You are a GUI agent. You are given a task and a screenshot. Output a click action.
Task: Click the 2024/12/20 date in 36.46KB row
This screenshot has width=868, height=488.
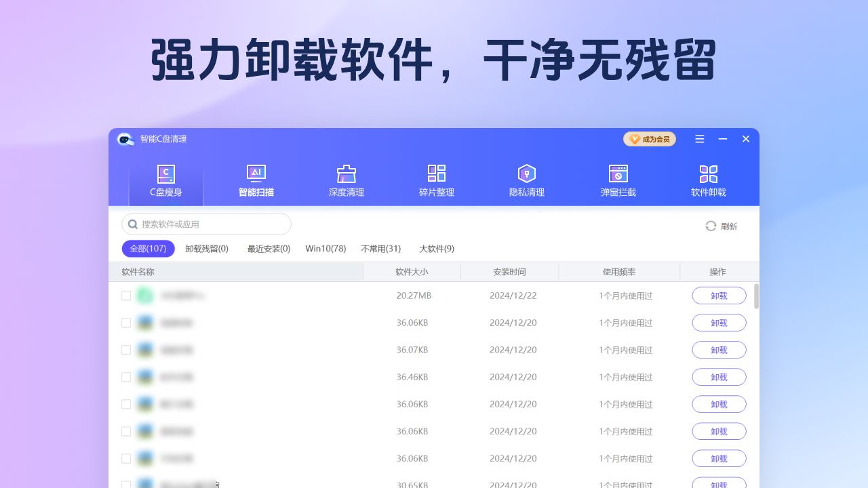[x=513, y=377]
